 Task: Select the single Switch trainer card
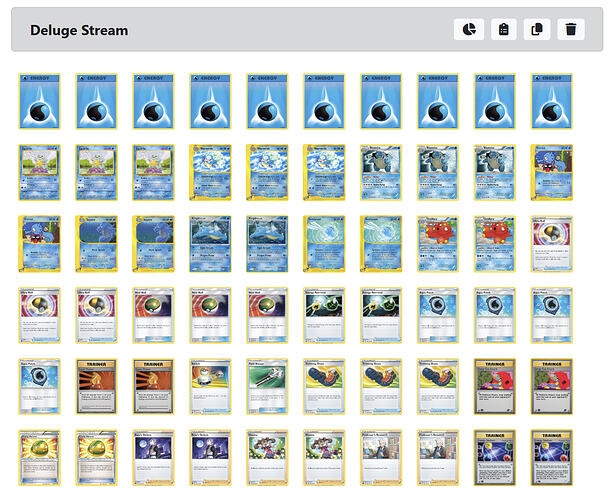(x=210, y=386)
